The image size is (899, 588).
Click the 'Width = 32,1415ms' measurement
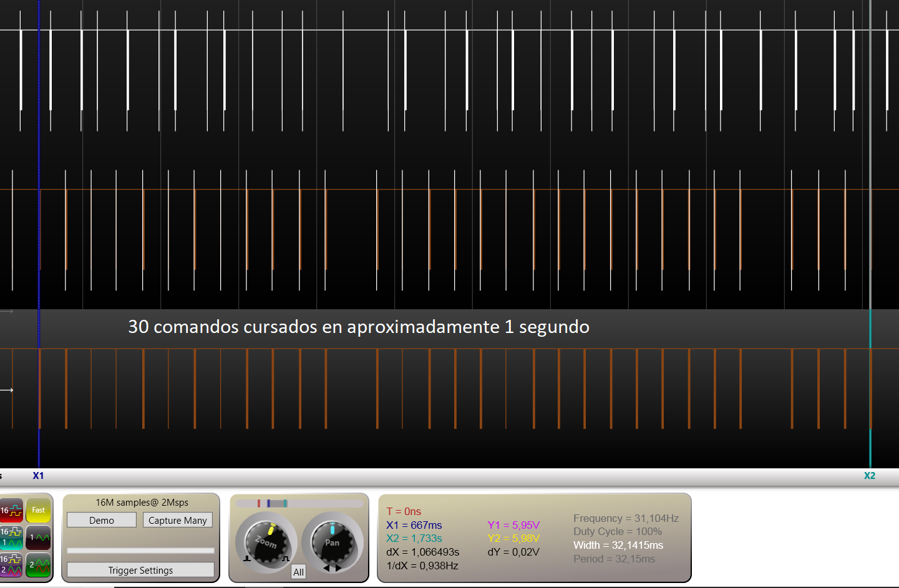(618, 545)
